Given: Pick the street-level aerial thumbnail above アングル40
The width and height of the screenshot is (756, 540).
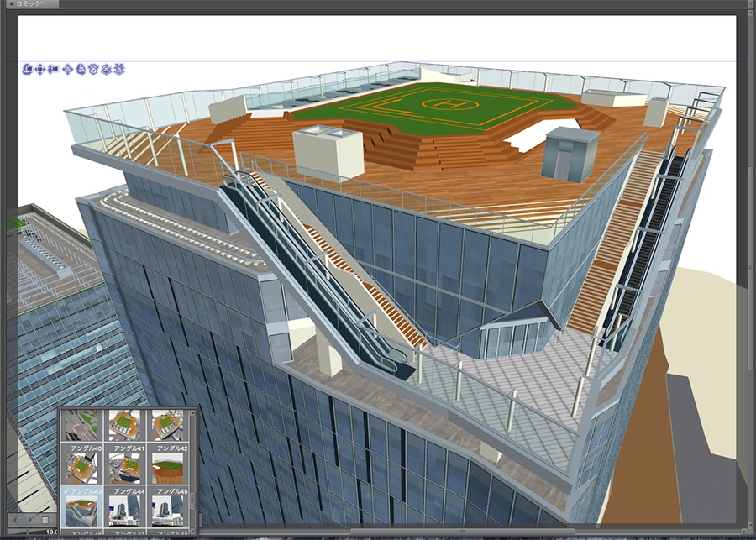Looking at the screenshot, I should click(81, 425).
